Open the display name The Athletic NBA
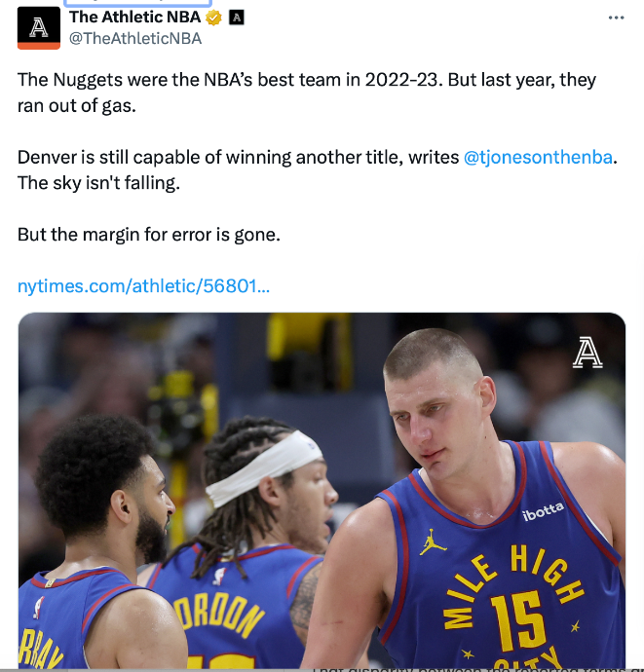This screenshot has height=672, width=644. coord(135,18)
